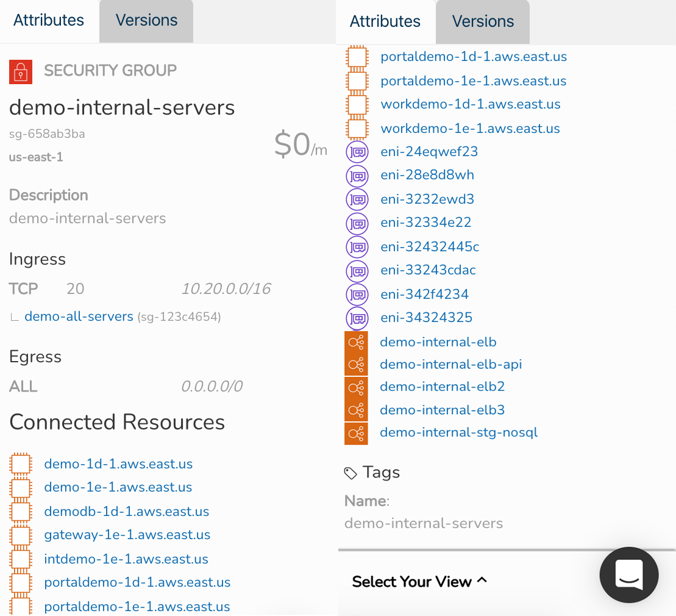676x616 pixels.
Task: Open the demo-all-servers security group link
Action: point(78,316)
